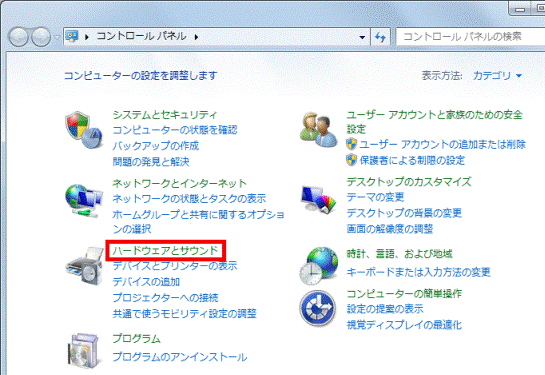Expand the arrow before コントロール パネル breadcrumb
The height and width of the screenshot is (375, 545).
[x=87, y=37]
